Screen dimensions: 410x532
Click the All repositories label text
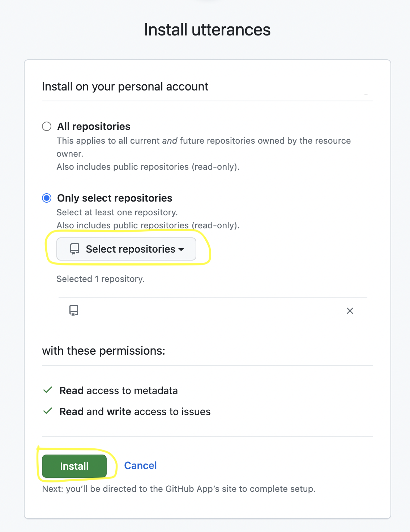[94, 126]
